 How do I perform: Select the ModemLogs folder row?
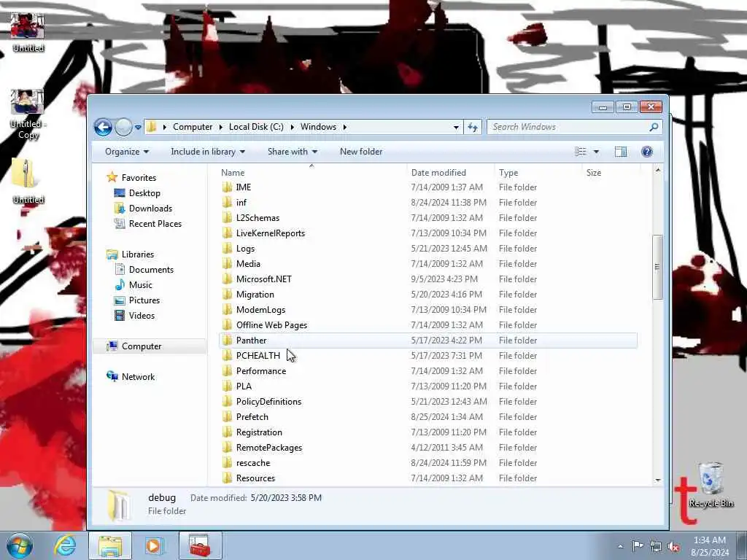coord(427,309)
